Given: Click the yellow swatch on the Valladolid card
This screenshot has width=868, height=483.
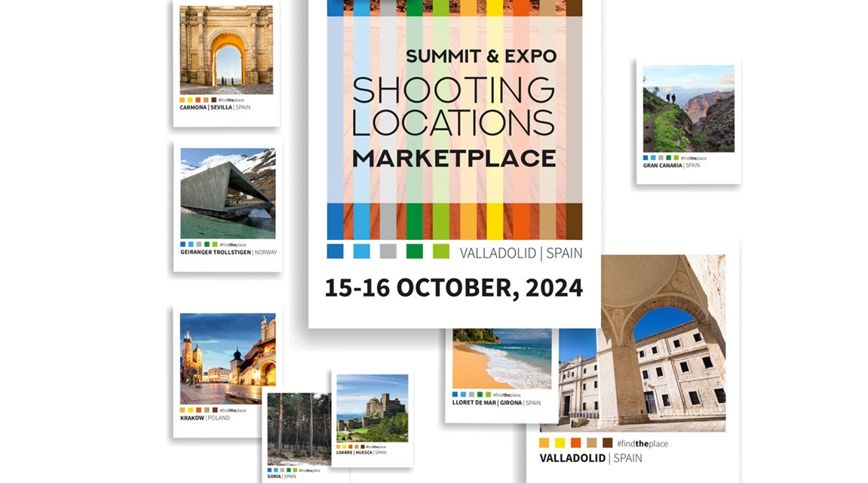Looking at the screenshot, I should pyautogui.click(x=560, y=442).
